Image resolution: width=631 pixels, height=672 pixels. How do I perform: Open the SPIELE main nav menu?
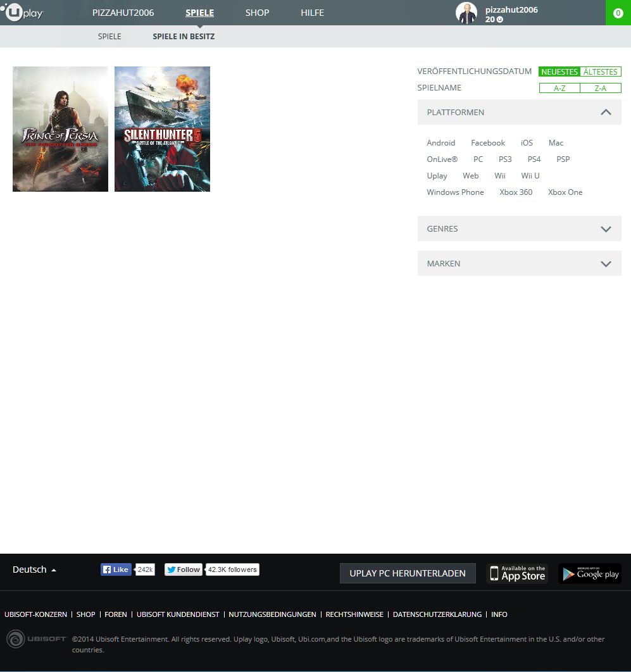200,13
